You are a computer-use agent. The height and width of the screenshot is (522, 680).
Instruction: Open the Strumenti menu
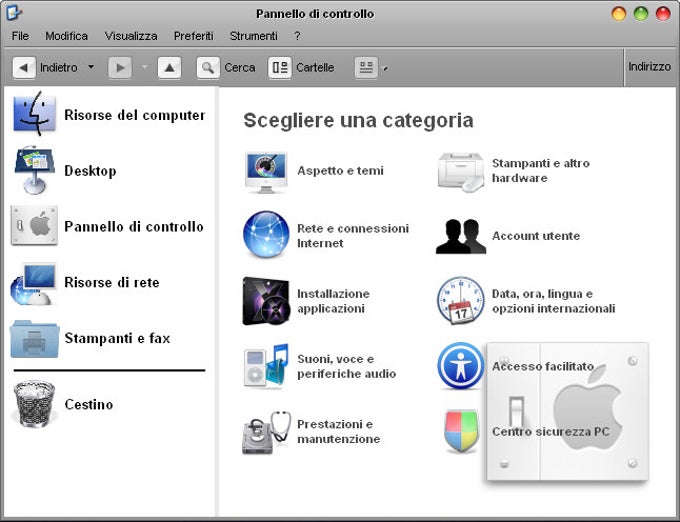pos(253,36)
